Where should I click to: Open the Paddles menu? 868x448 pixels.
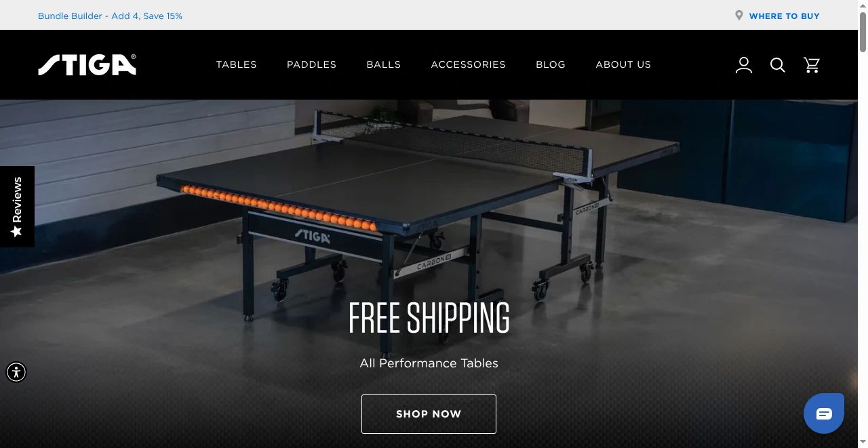pyautogui.click(x=312, y=64)
